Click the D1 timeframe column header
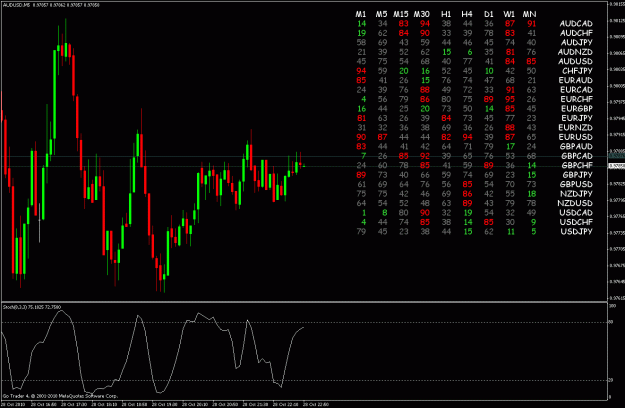This screenshot has width=625, height=408. pyautogui.click(x=489, y=14)
